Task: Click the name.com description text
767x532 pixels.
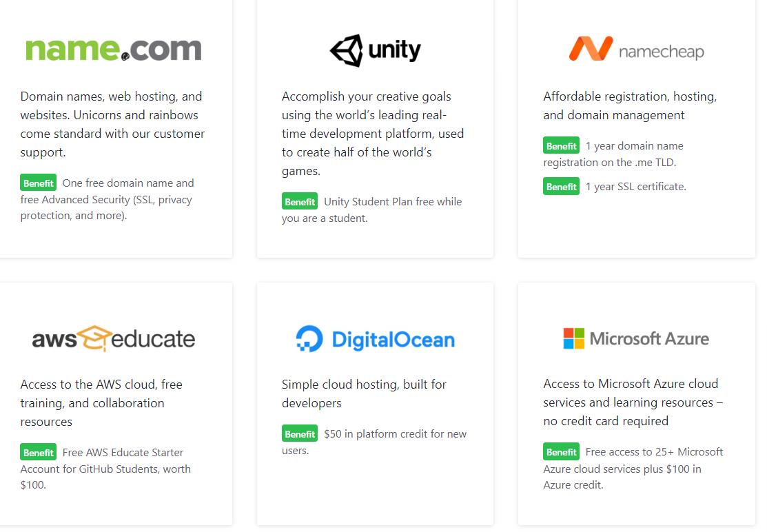Action: pos(112,124)
